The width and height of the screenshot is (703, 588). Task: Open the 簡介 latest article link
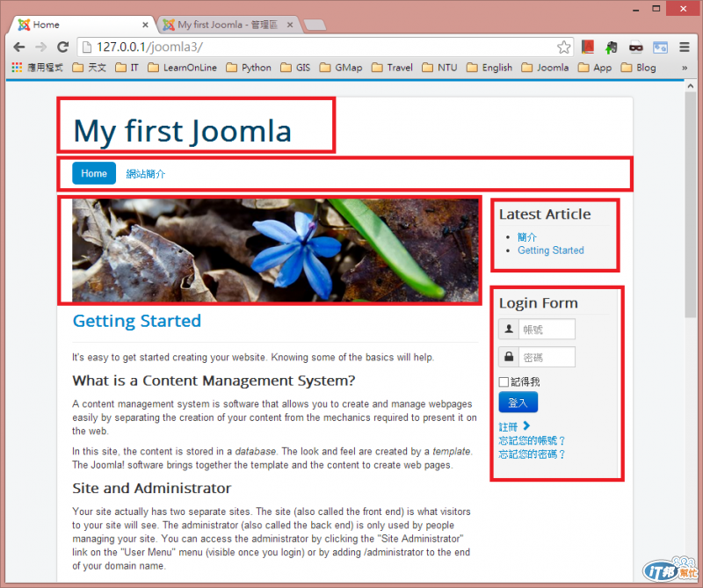[x=526, y=236]
